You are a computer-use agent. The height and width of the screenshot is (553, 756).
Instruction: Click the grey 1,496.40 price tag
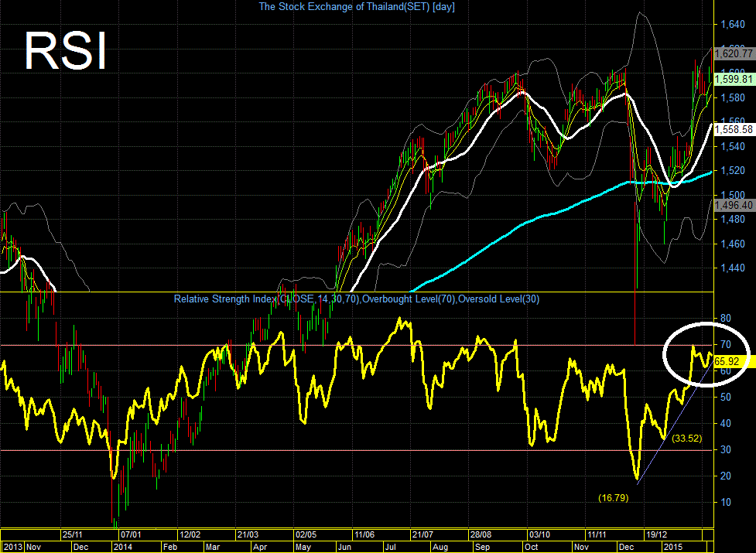[734, 205]
